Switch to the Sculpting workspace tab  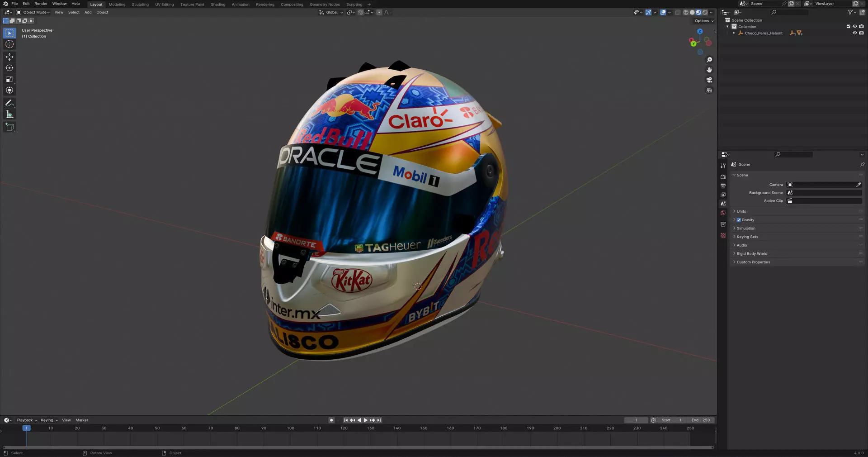tap(140, 5)
